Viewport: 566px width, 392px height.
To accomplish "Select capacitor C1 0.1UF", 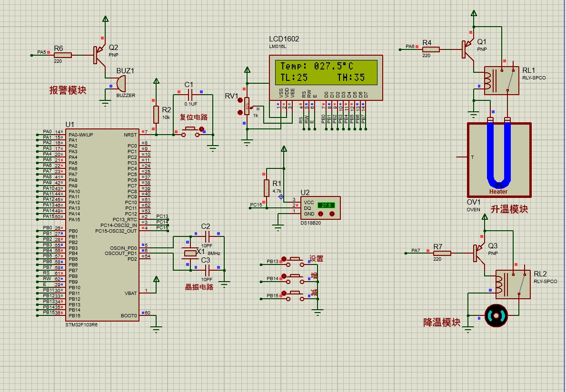I will pyautogui.click(x=190, y=95).
